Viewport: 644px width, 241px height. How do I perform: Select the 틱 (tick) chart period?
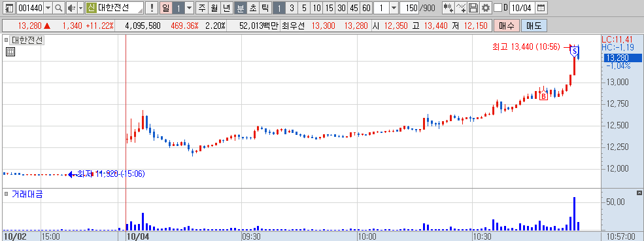pyautogui.click(x=265, y=8)
